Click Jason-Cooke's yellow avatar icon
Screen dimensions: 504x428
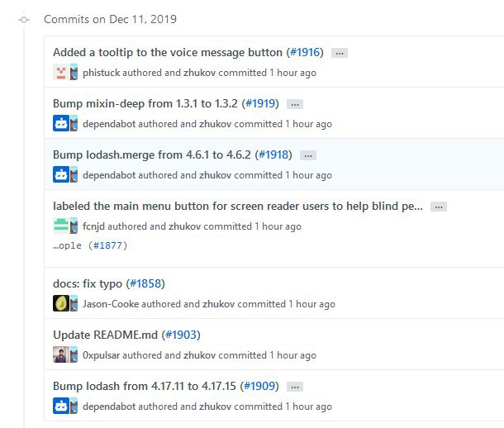[x=59, y=304]
